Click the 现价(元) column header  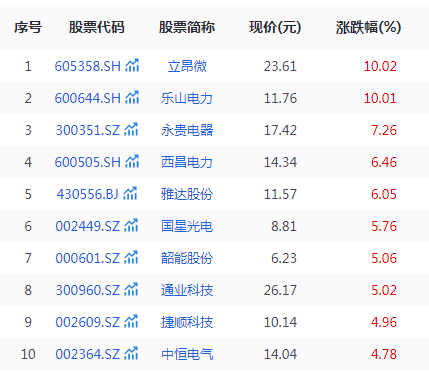pyautogui.click(x=275, y=27)
